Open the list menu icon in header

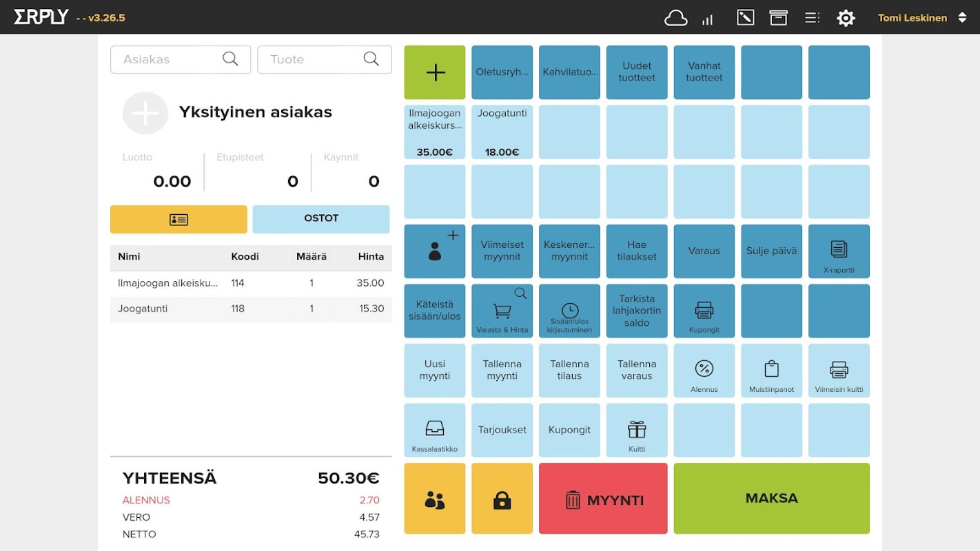tap(813, 18)
